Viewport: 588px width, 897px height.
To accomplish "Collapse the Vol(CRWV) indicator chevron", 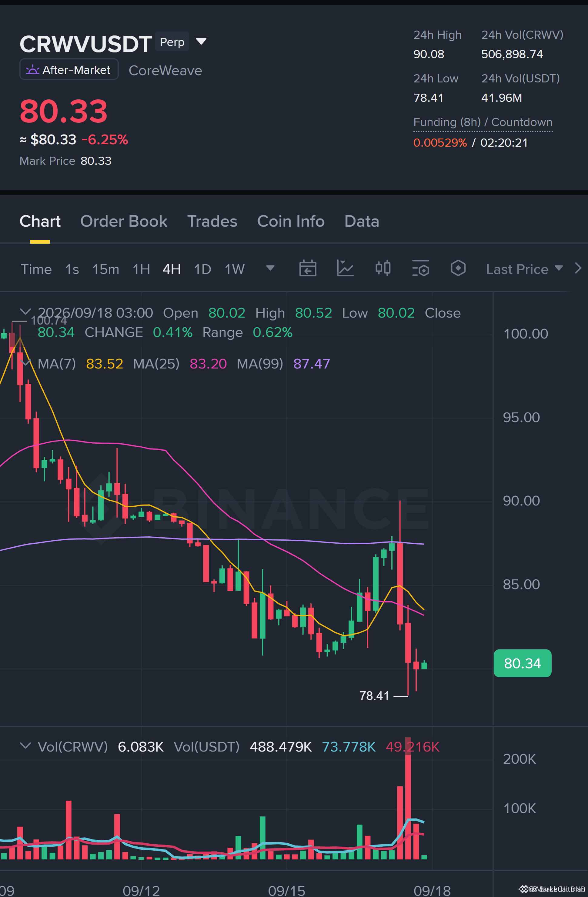I will point(25,746).
